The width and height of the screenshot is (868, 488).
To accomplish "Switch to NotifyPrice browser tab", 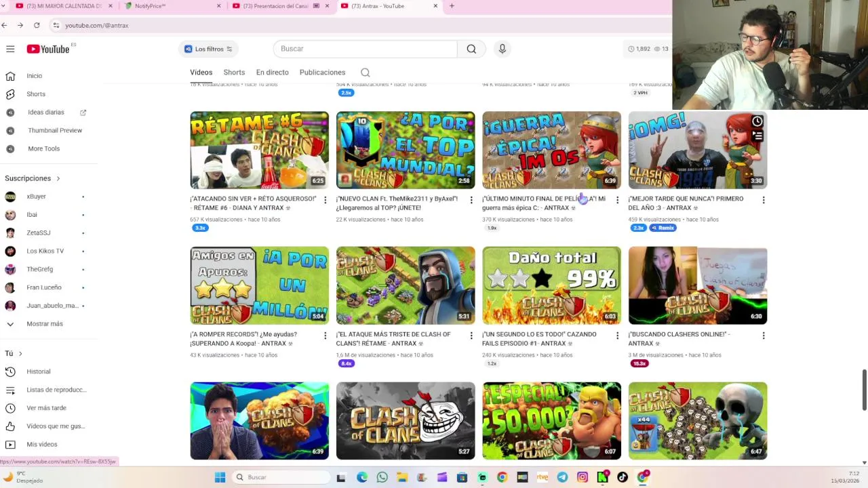I will click(173, 6).
